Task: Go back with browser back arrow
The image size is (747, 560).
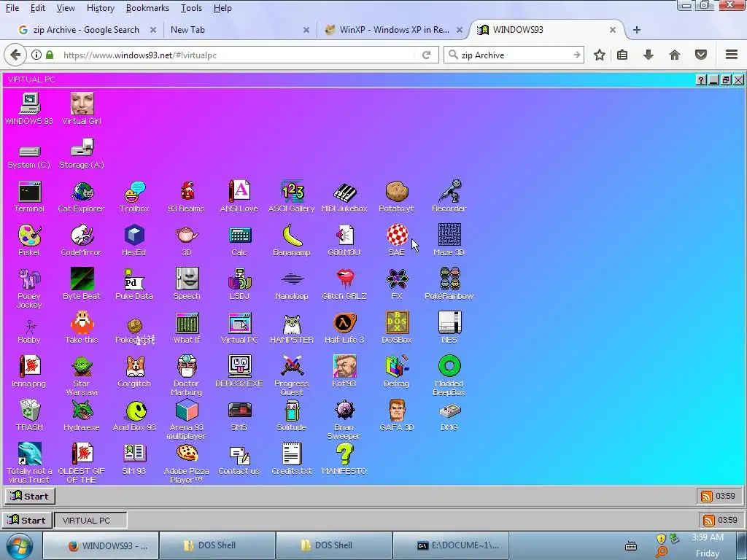Action: point(15,55)
